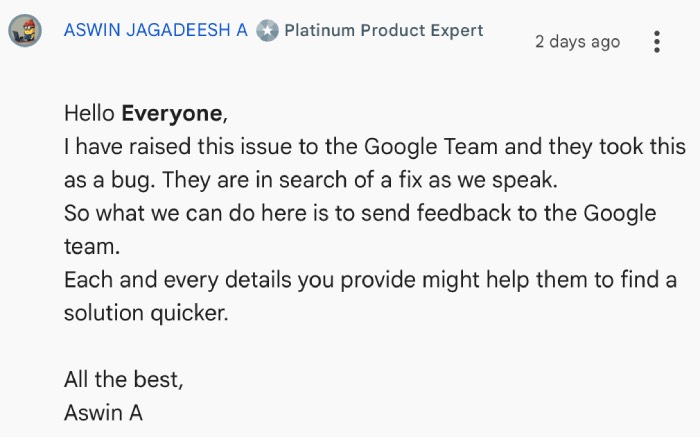Click the phrase 'as we speak.'
This screenshot has height=437, width=700.
tap(493, 180)
